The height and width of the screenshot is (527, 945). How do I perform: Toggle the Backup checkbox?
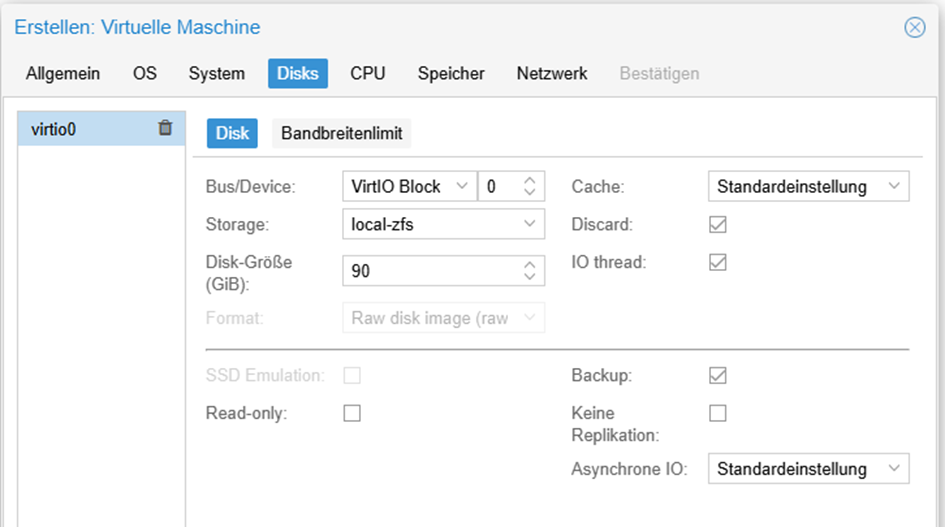717,376
